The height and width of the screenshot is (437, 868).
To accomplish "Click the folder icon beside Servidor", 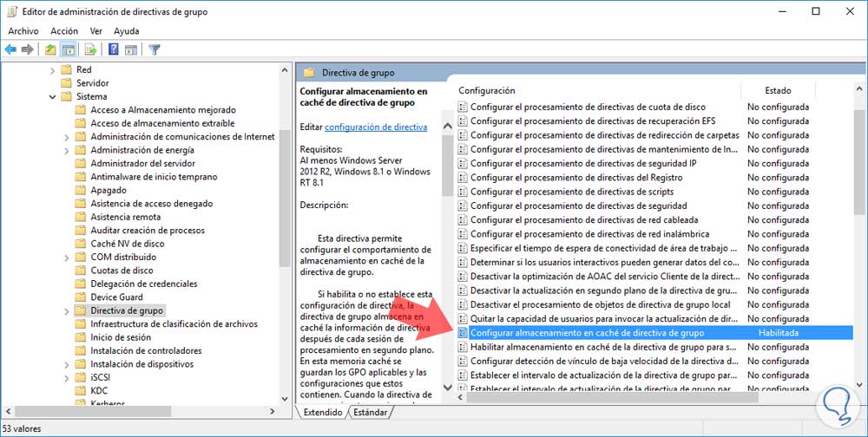I will tap(67, 83).
